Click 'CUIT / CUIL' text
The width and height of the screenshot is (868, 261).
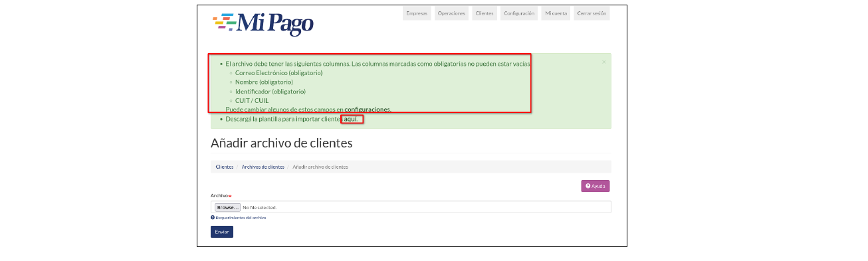[252, 100]
